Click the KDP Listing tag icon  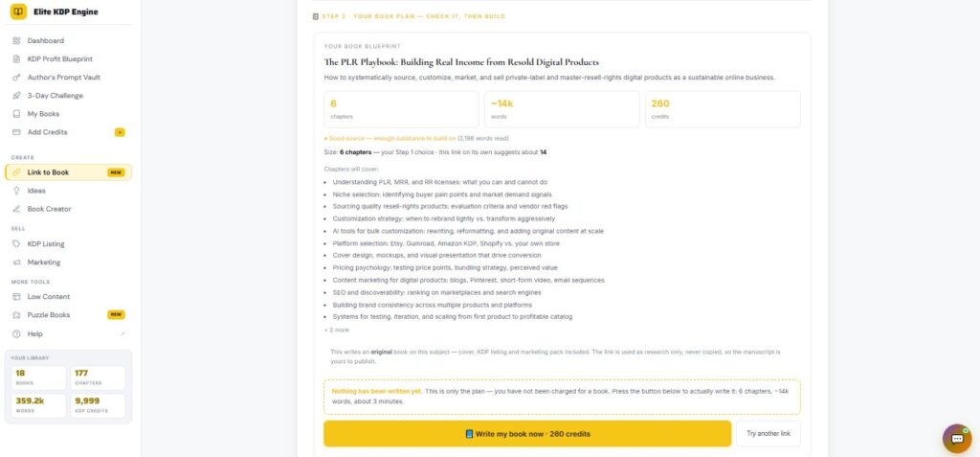click(x=16, y=244)
